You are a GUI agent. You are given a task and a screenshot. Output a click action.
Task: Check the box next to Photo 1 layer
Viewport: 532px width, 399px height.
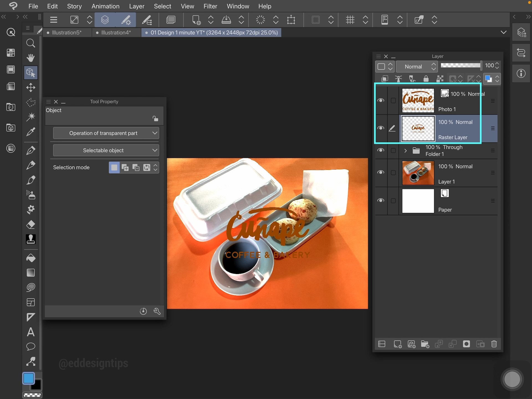tap(393, 101)
